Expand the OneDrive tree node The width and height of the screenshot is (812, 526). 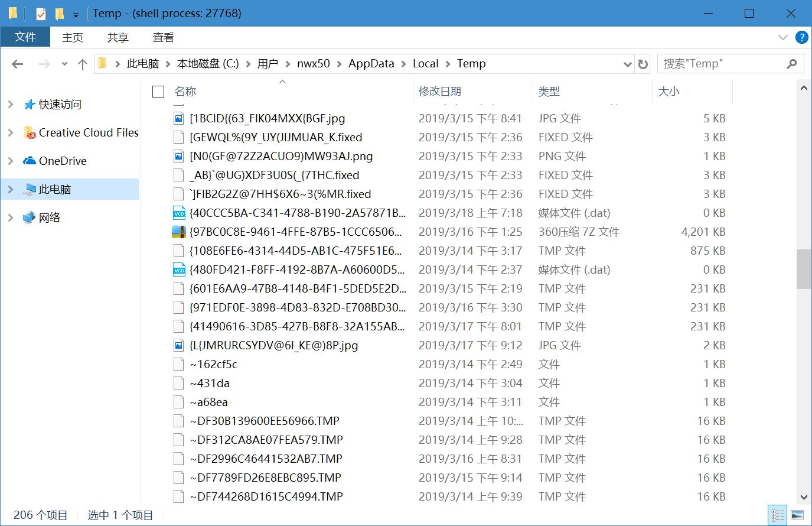click(x=10, y=161)
